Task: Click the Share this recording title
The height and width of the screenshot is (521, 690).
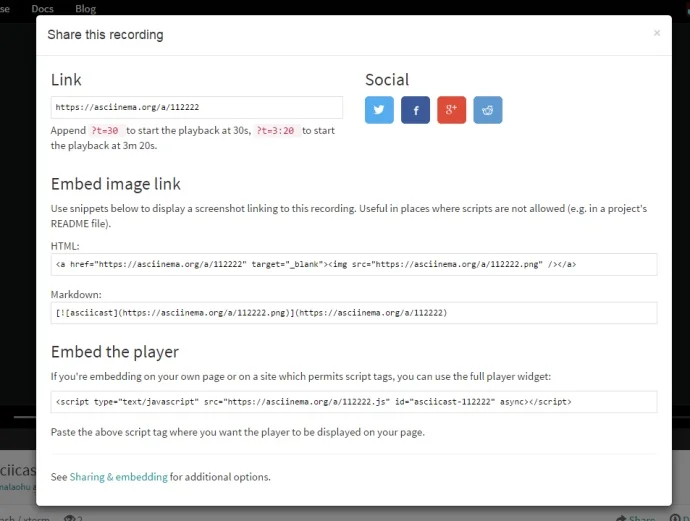Action: tap(105, 35)
